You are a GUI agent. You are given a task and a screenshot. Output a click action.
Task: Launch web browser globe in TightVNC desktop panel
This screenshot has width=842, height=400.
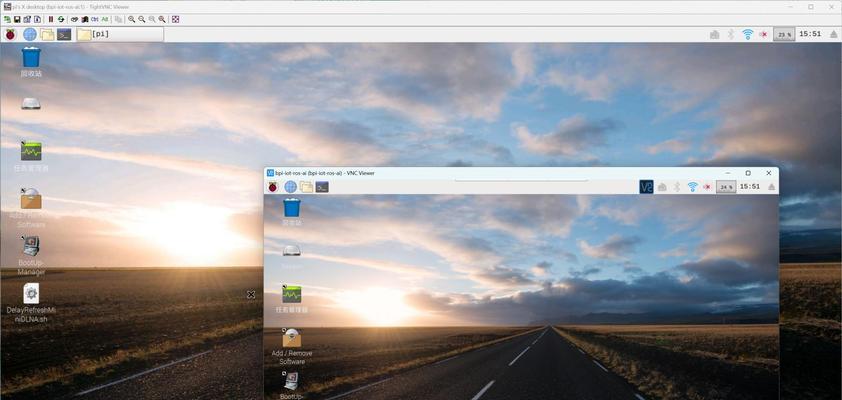point(30,34)
